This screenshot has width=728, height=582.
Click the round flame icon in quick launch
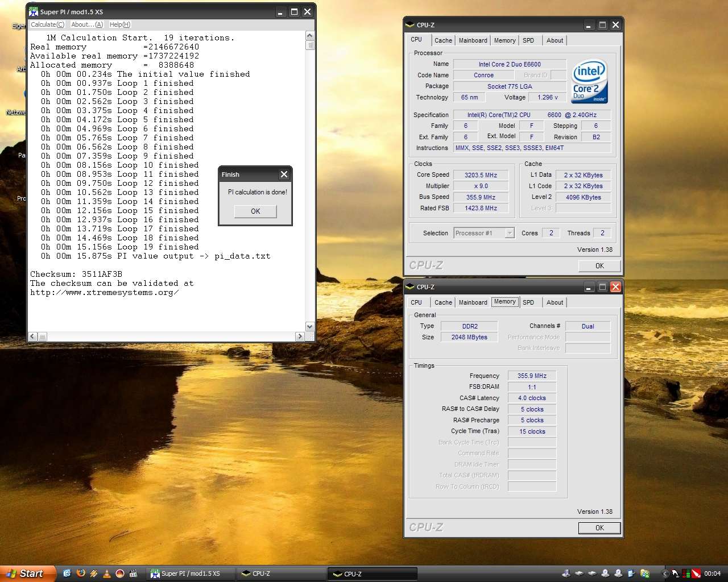(x=120, y=573)
